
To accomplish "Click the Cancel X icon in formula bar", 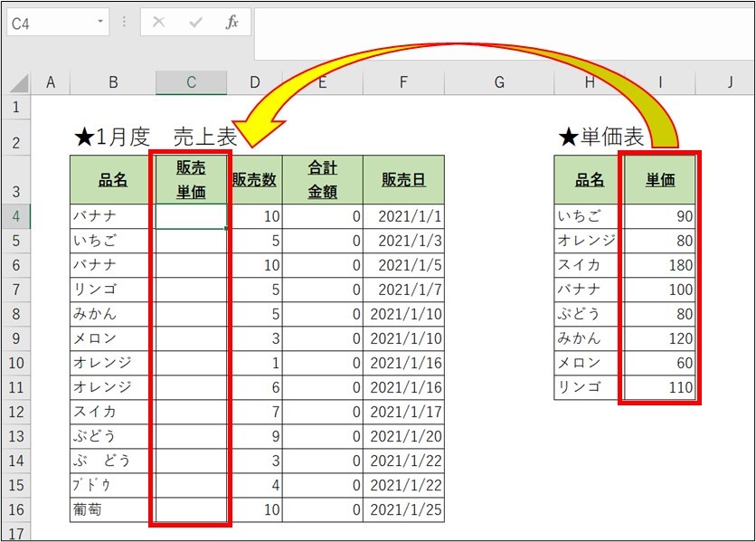I will click(158, 23).
